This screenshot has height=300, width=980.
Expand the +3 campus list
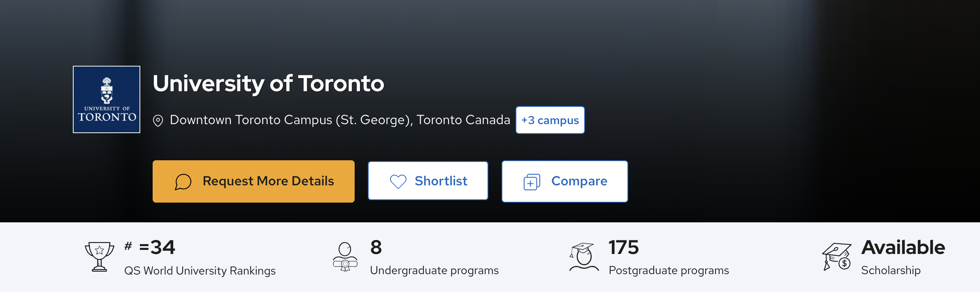[550, 120]
